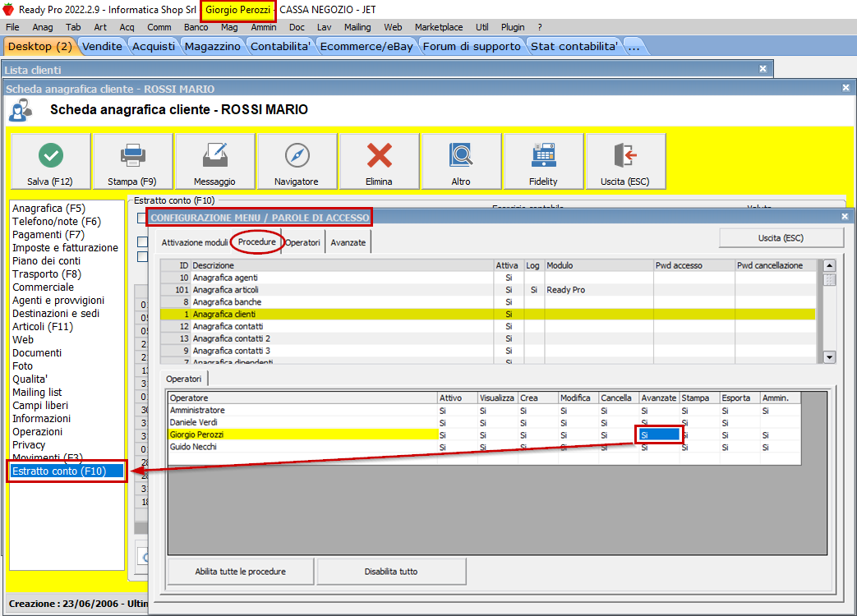Open the Util menu
The image size is (857, 616).
point(481,27)
